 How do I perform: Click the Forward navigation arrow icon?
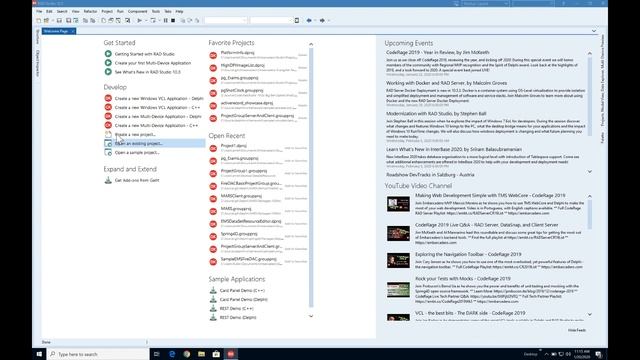pos(322,20)
